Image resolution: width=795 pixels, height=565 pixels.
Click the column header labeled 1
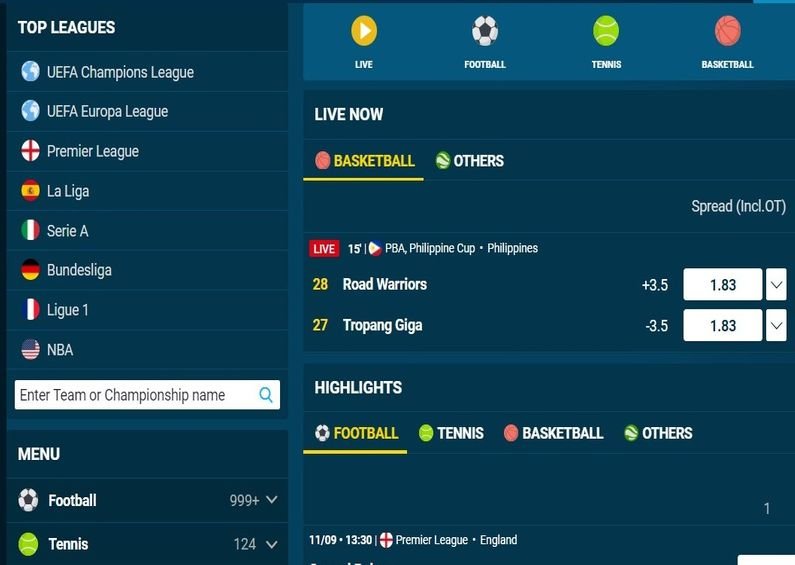coord(767,508)
